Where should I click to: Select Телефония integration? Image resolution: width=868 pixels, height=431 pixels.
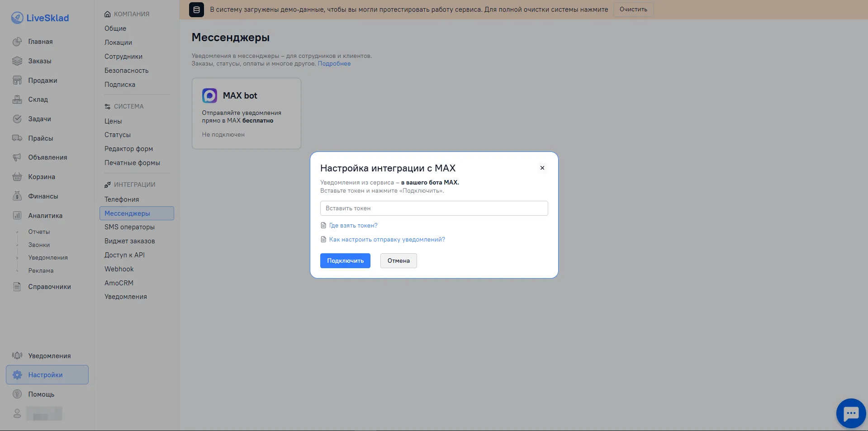point(122,199)
